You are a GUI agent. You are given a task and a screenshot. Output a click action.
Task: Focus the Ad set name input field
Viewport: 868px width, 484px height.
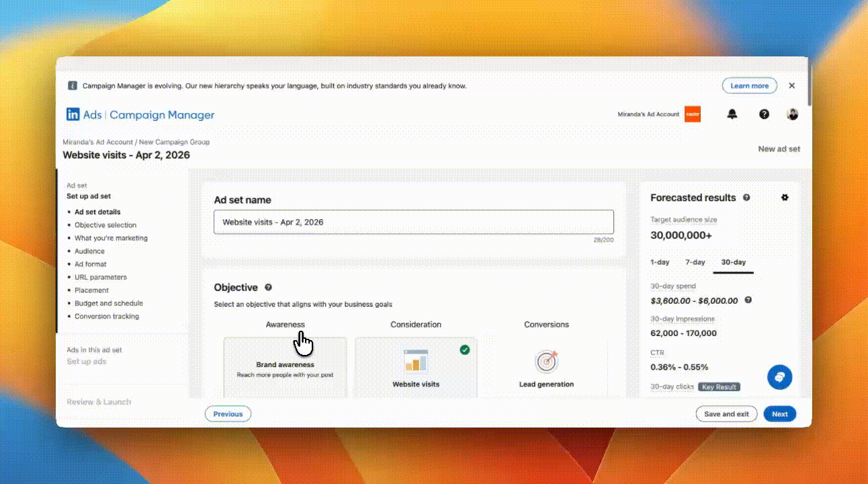pyautogui.click(x=414, y=222)
